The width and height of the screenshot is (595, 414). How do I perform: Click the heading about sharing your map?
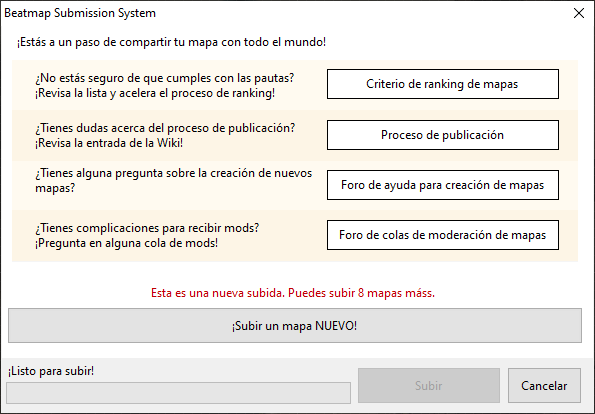[x=171, y=42]
